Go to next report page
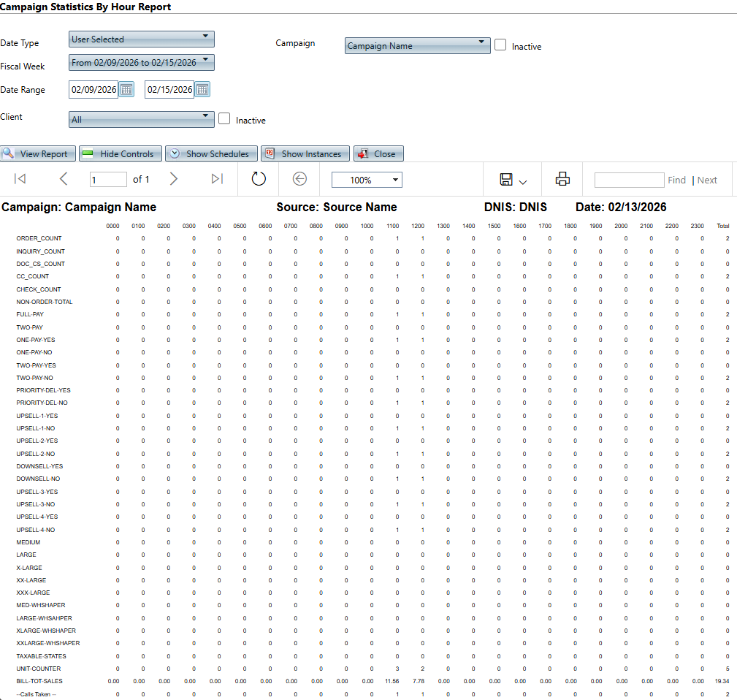This screenshot has height=700, width=737. (174, 179)
